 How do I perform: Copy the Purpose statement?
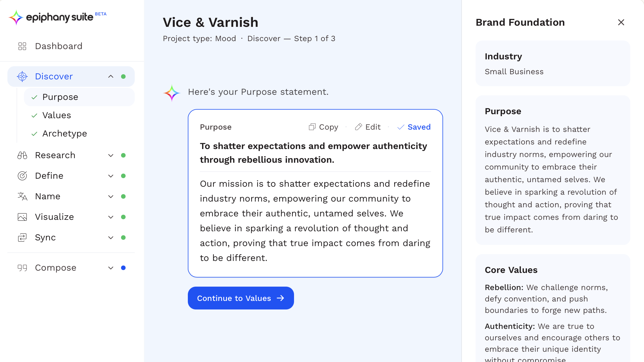click(323, 127)
